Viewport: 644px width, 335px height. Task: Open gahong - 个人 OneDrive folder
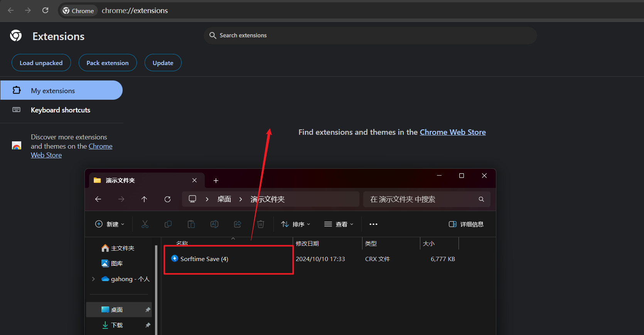(126, 279)
